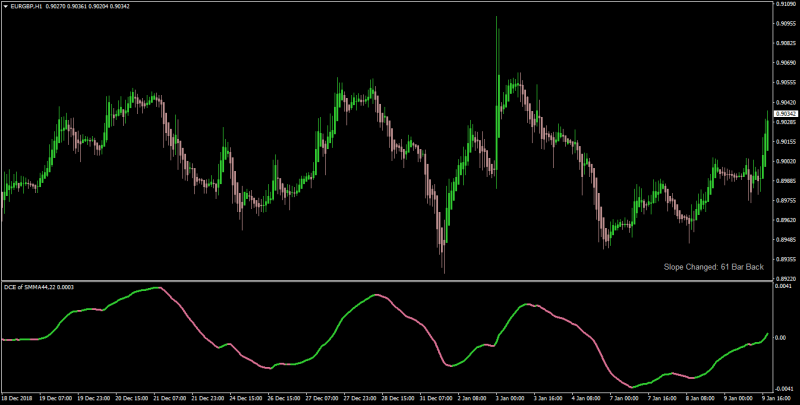Click the 20 Dec 15:00 time label
800x405 pixels.
click(x=132, y=396)
